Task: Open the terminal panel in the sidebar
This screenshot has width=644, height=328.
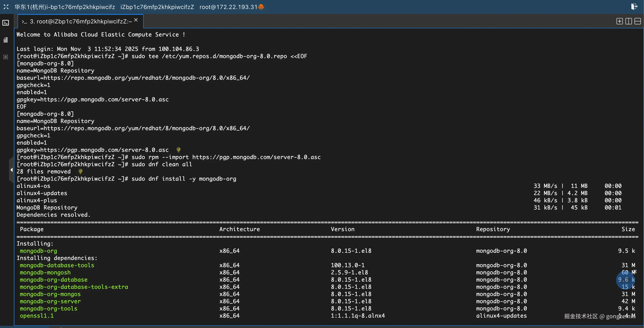Action: pyautogui.click(x=5, y=23)
